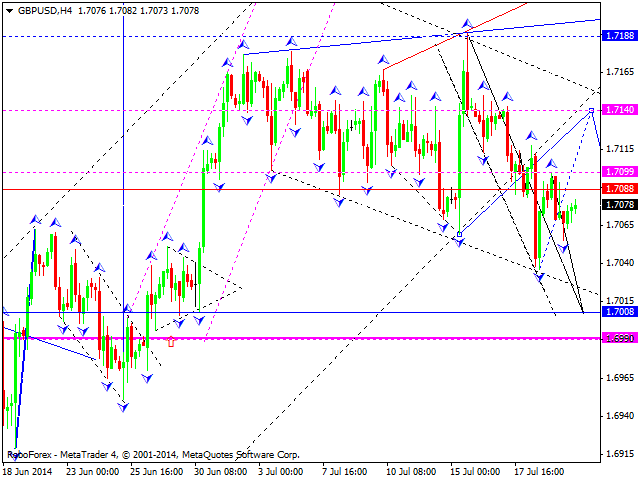Select the blue 1.7188 price label
Viewport: 640px width, 480px height.
[619, 35]
